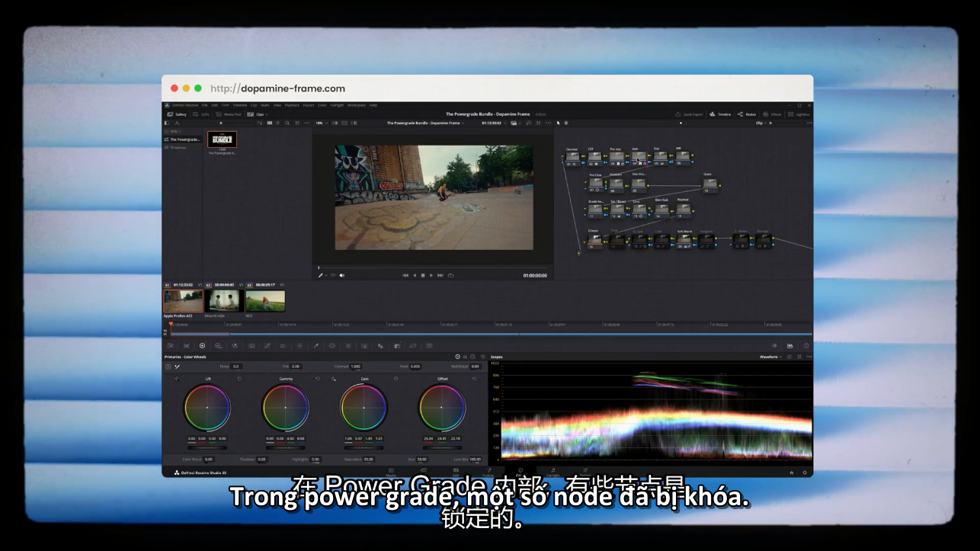Click the search icon in gallery toolbar

click(x=287, y=123)
